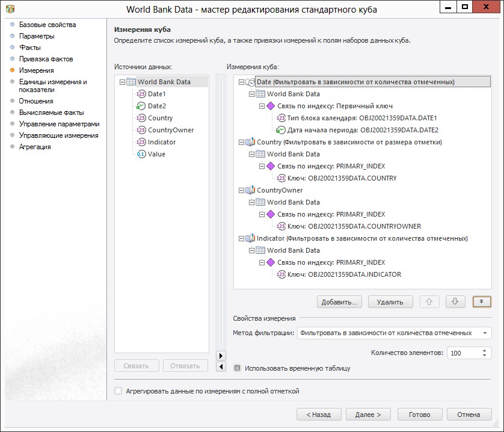Select the Измерения wizard page
The height and width of the screenshot is (432, 504).
(x=36, y=70)
